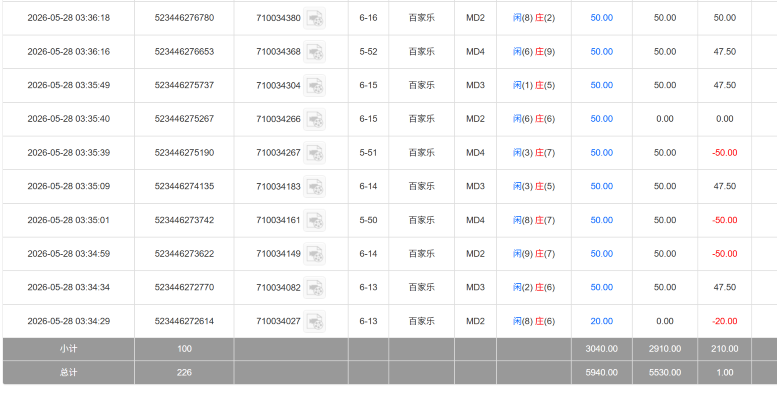Open blue bet amount 50.00 for order 523446275737
The height and width of the screenshot is (397, 777).
602,85
